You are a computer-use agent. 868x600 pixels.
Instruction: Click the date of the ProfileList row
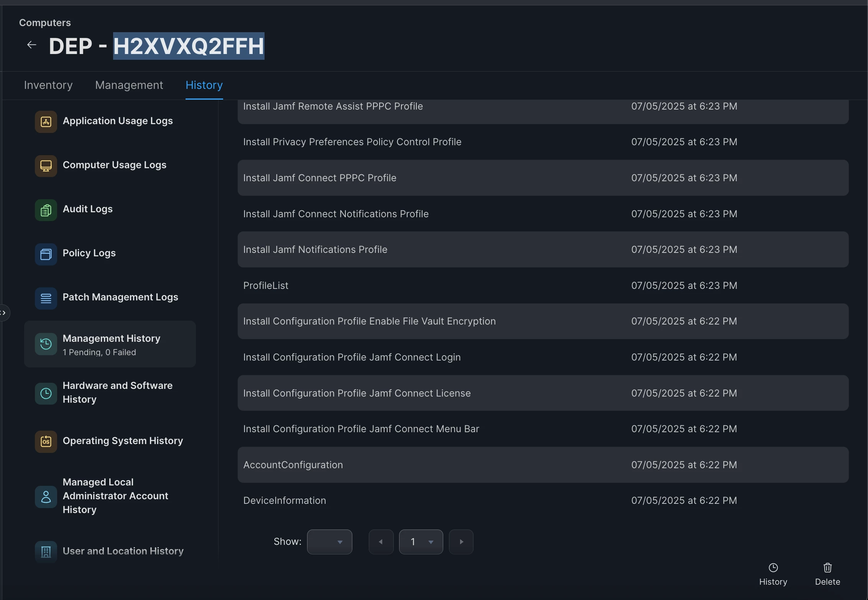[x=684, y=286]
